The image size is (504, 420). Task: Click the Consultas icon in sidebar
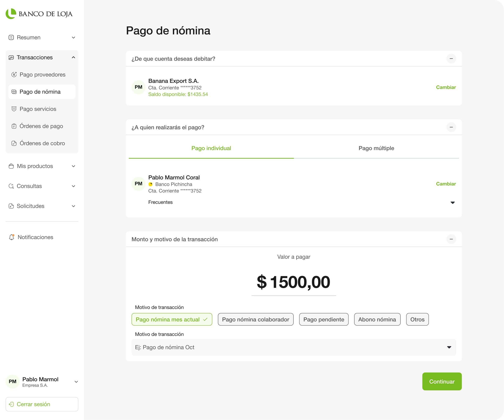11,186
